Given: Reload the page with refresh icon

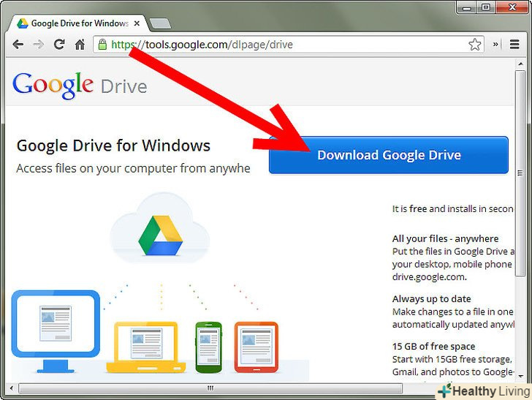Looking at the screenshot, I should tap(59, 44).
